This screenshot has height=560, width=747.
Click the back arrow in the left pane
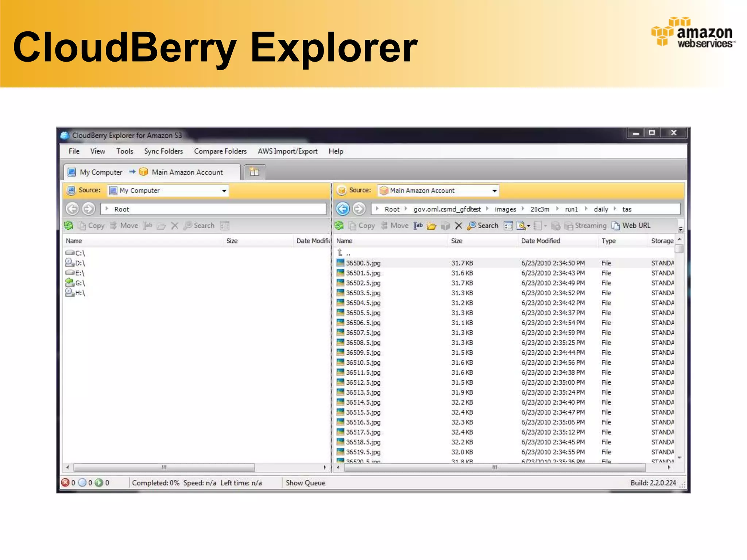(x=72, y=209)
